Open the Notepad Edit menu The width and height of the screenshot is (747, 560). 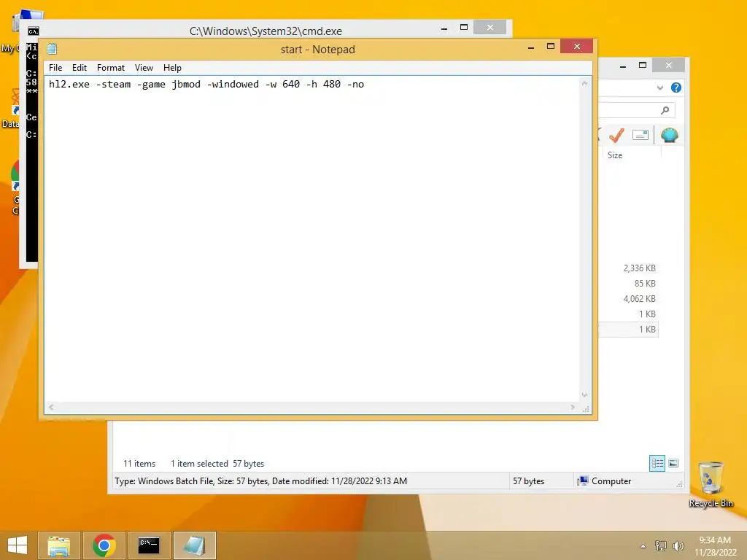click(80, 68)
